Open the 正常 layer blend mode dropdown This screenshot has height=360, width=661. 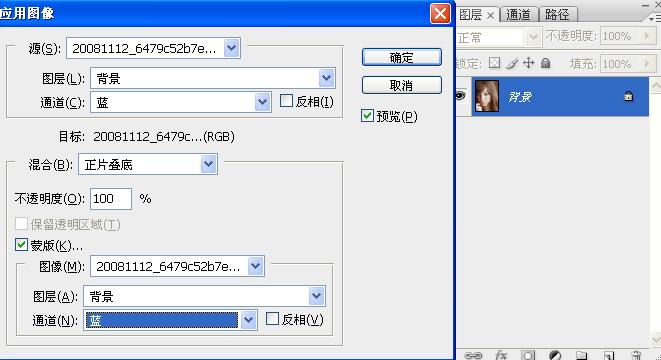tap(533, 37)
